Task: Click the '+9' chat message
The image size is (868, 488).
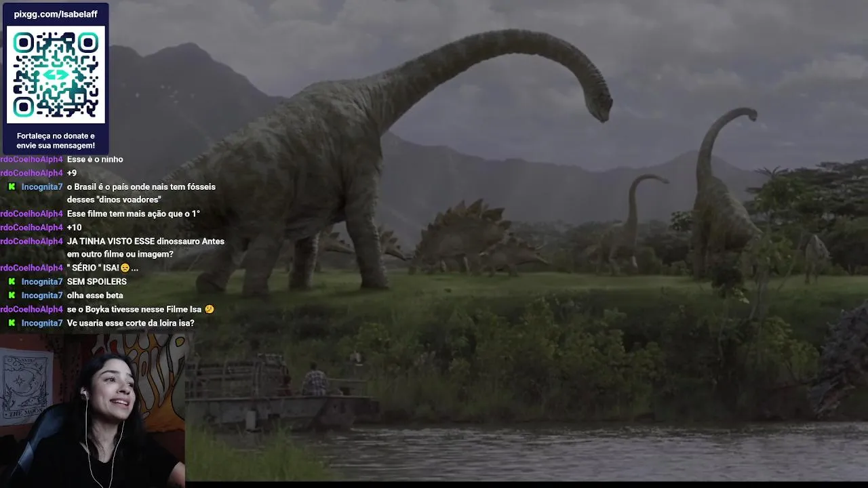Action: point(72,173)
